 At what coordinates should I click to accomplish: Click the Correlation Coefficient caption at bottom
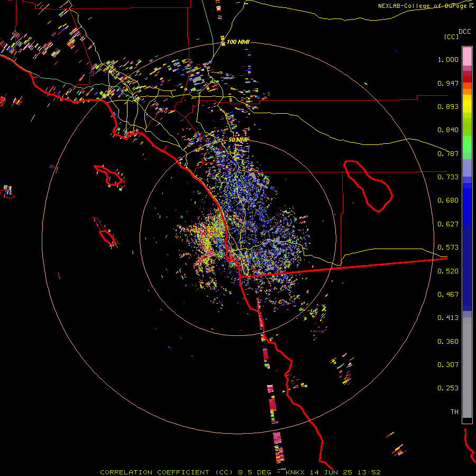click(x=240, y=472)
